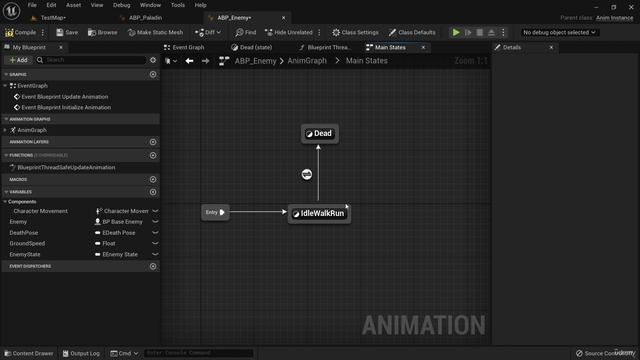Add a new macro
The width and height of the screenshot is (640, 360).
click(153, 179)
